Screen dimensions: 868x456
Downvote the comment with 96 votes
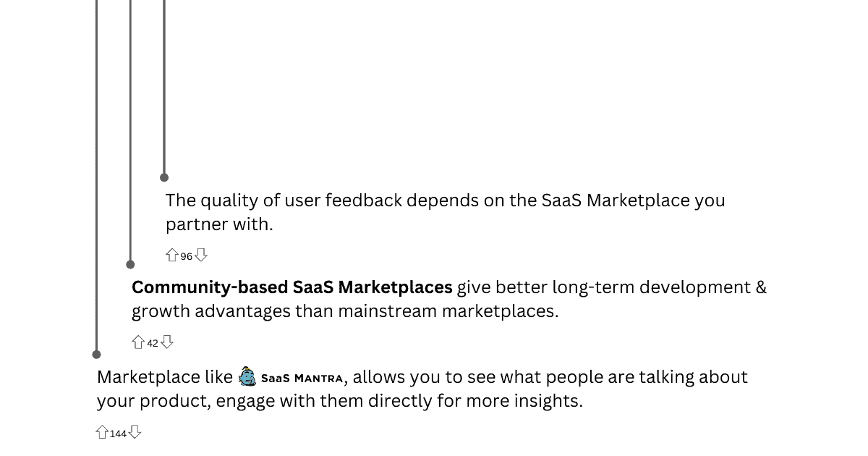pyautogui.click(x=201, y=255)
